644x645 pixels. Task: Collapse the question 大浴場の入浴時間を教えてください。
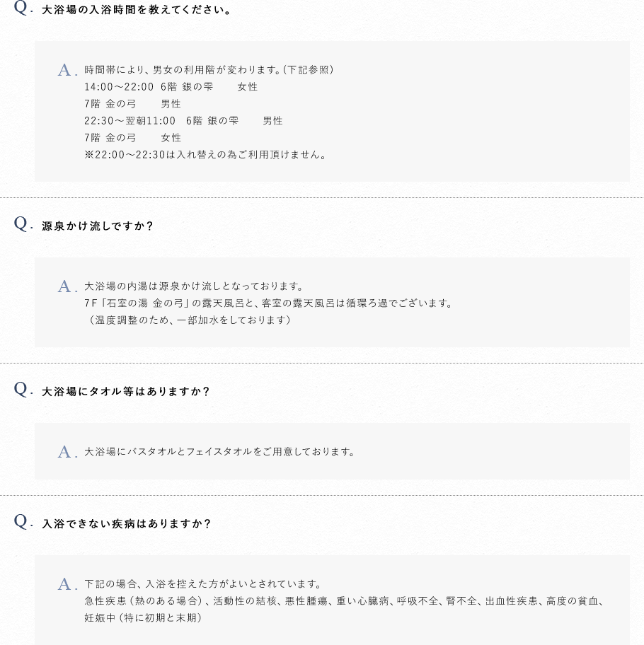pos(137,11)
